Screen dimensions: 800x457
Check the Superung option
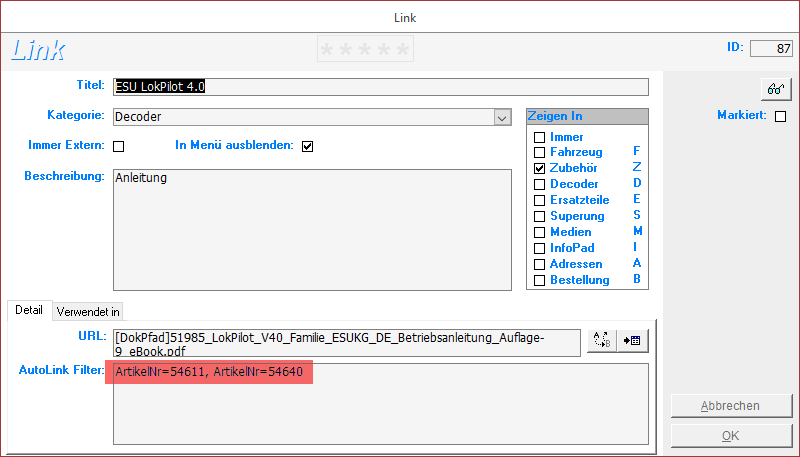pos(539,216)
